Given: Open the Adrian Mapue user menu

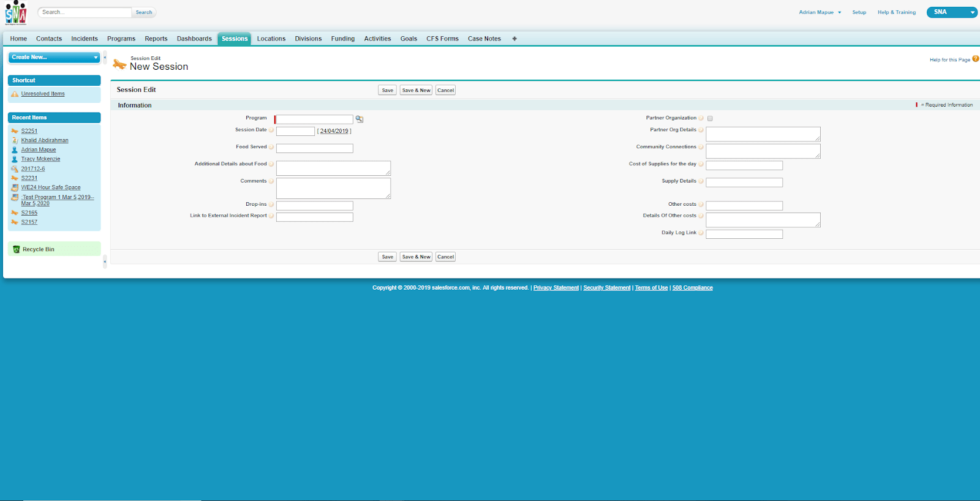Looking at the screenshot, I should click(x=820, y=12).
